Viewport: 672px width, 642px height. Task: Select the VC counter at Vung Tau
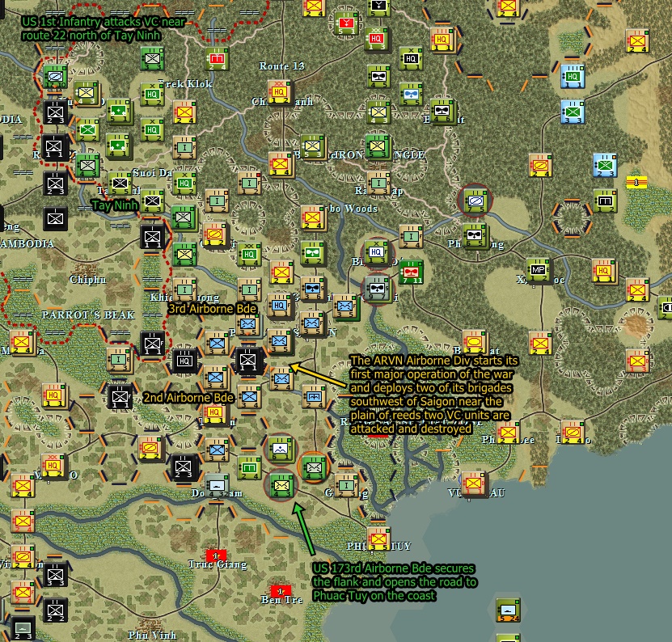(x=474, y=484)
